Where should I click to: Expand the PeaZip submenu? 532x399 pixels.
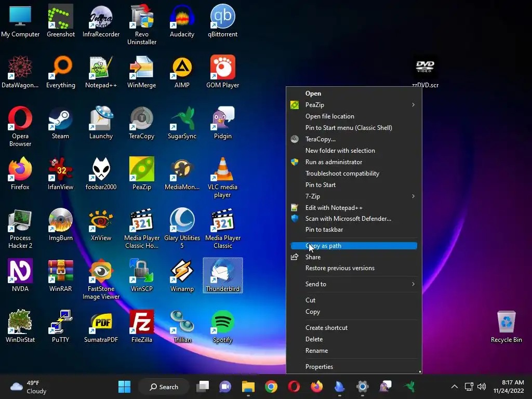pos(354,105)
